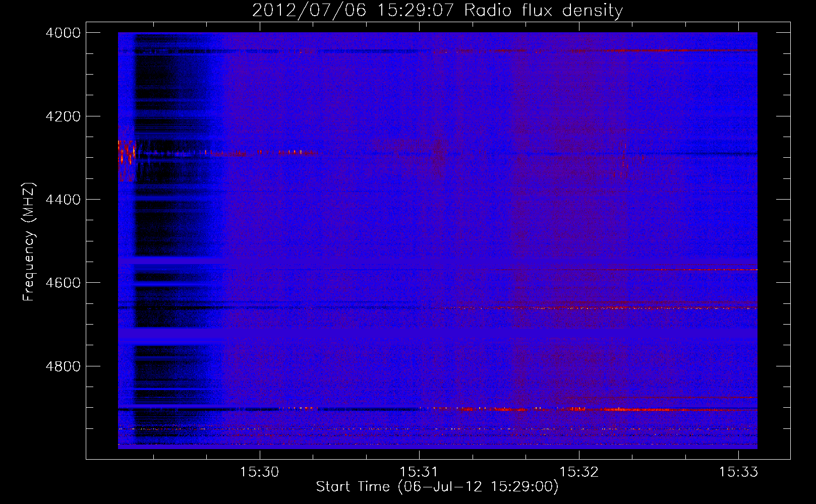Select the 4000 frequency tick label
This screenshot has width=816, height=504.
pos(63,33)
